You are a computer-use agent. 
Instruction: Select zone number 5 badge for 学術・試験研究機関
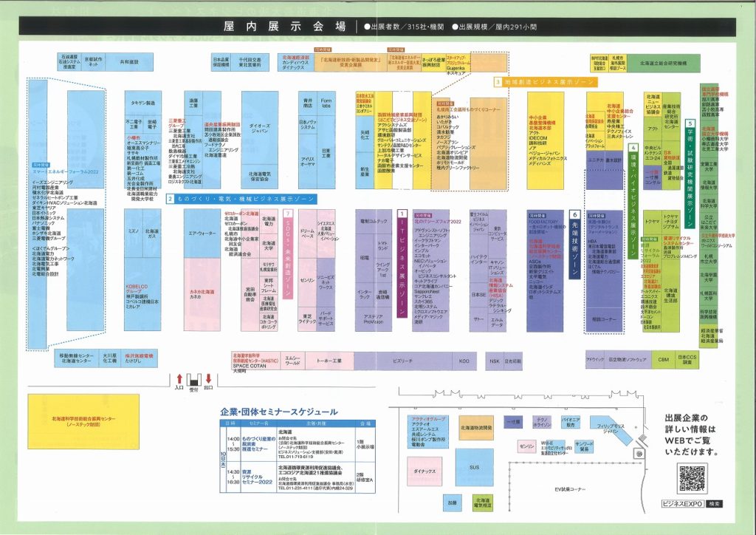click(x=690, y=124)
